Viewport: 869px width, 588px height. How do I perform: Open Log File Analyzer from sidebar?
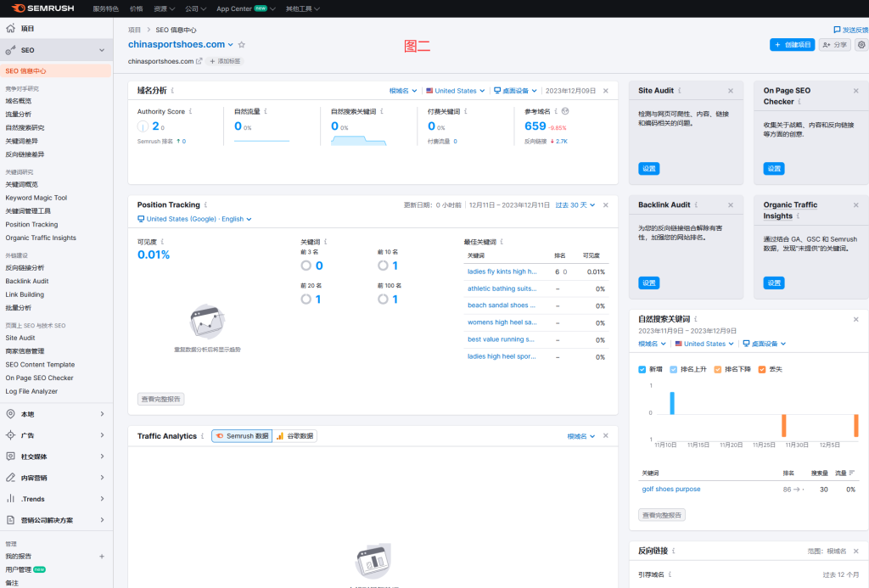31,391
